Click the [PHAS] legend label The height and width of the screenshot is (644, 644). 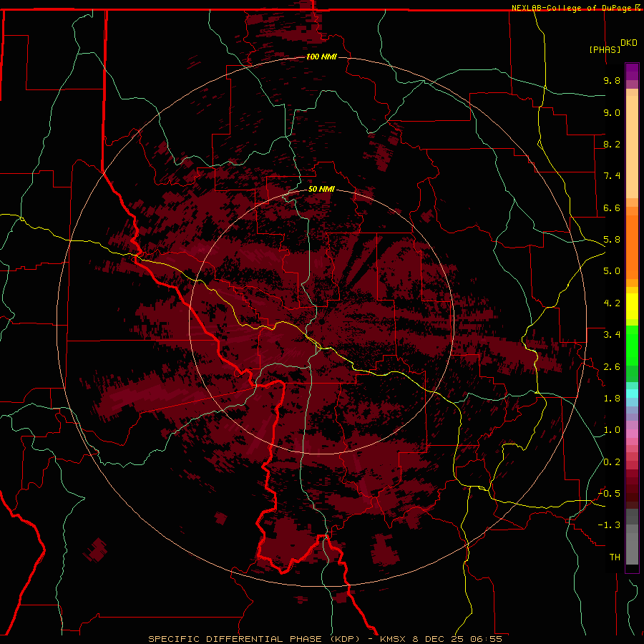[605, 49]
